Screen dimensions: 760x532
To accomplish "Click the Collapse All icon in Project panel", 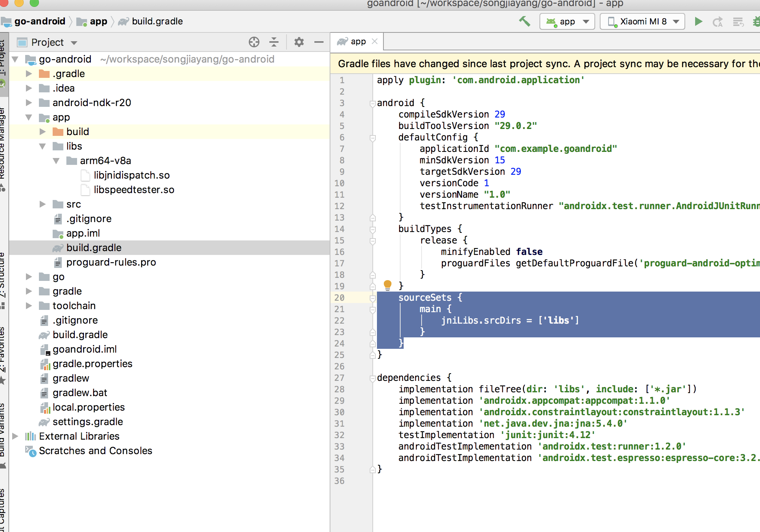I will (274, 42).
